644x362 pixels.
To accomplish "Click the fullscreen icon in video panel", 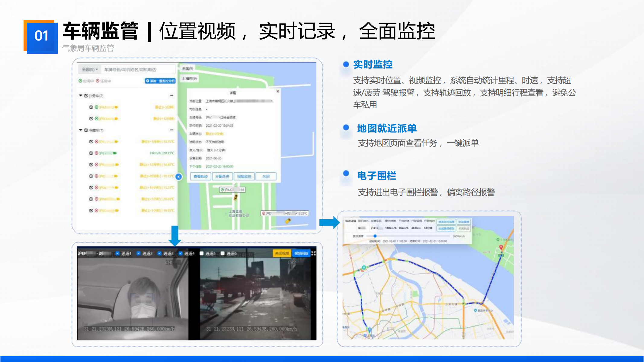I will [313, 253].
